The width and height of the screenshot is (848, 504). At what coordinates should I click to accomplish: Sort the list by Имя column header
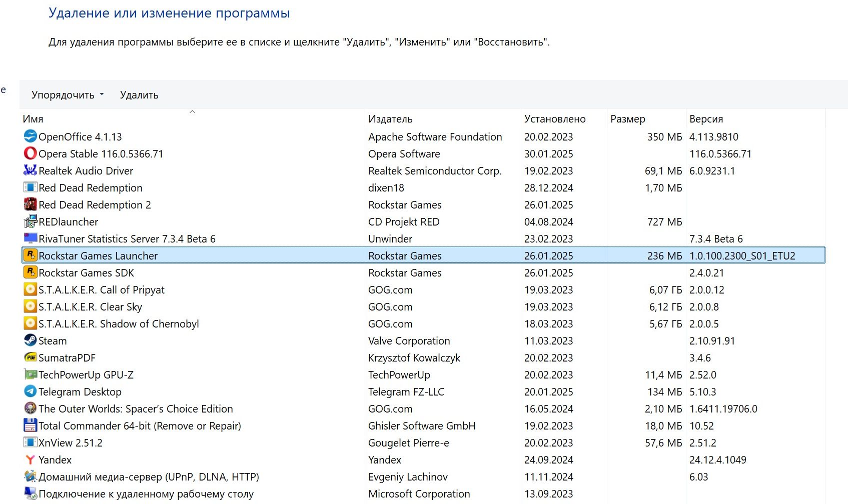pos(33,119)
